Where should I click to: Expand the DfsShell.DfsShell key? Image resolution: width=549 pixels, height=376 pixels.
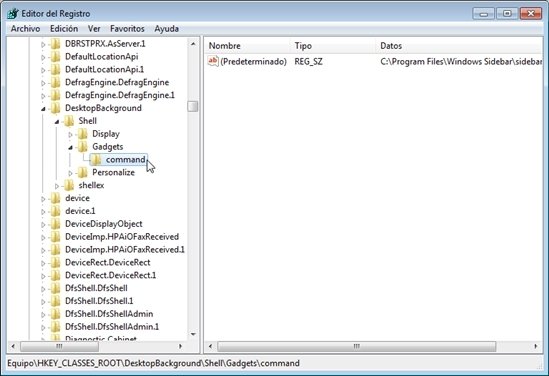click(43, 289)
